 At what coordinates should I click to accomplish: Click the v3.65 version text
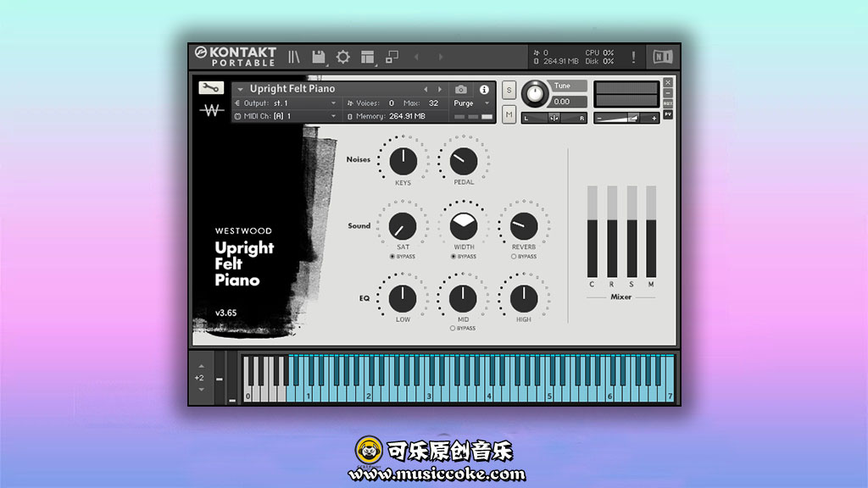[225, 313]
